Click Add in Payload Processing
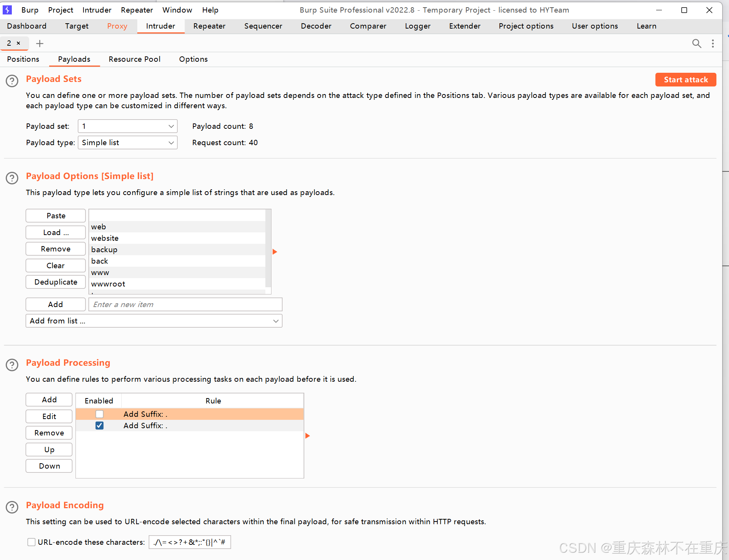This screenshot has width=729, height=560. (49, 400)
